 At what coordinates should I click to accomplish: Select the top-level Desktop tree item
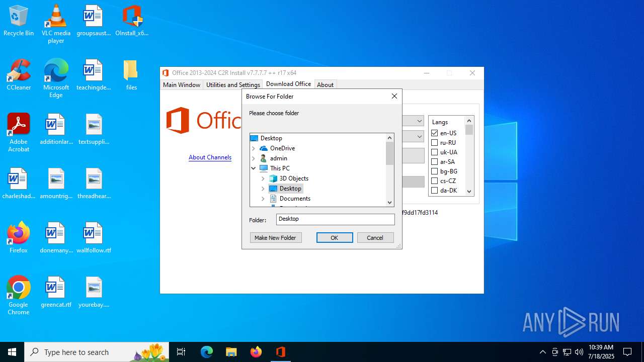click(x=271, y=138)
